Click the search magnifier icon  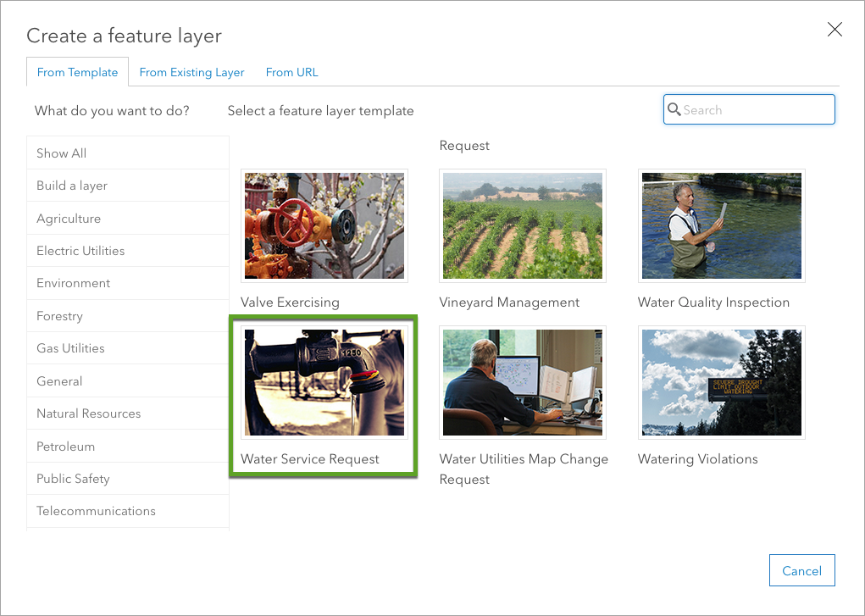[x=674, y=109]
